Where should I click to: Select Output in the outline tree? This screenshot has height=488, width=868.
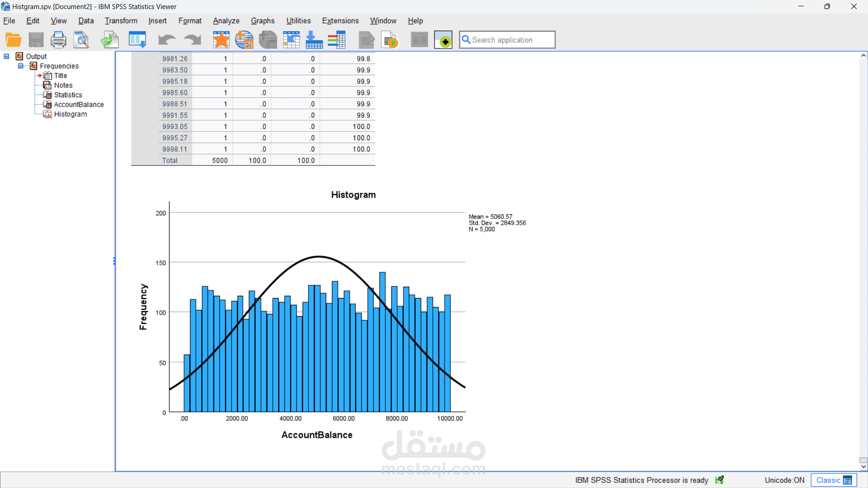[36, 57]
